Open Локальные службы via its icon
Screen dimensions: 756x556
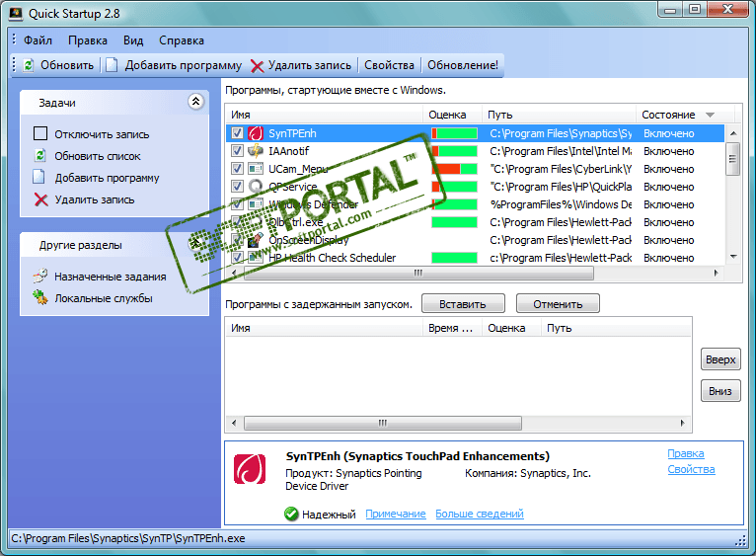pos(40,297)
